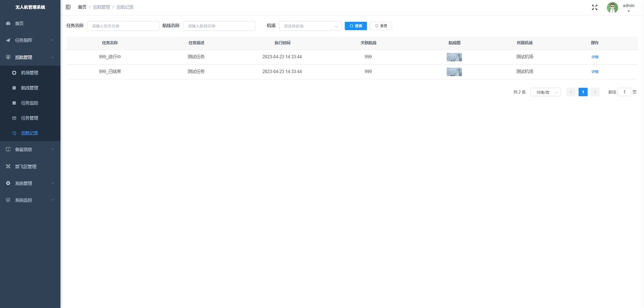Go to 首页 via breadcrumb

[82, 7]
